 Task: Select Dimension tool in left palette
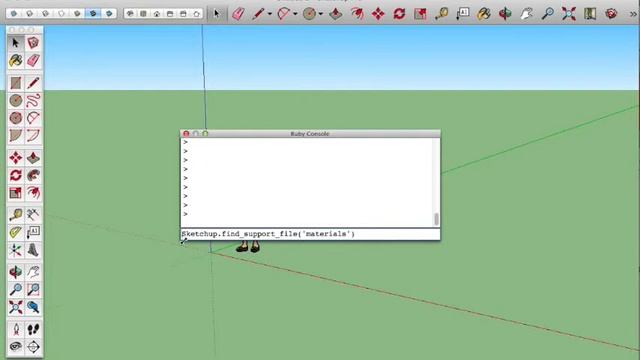point(33,215)
